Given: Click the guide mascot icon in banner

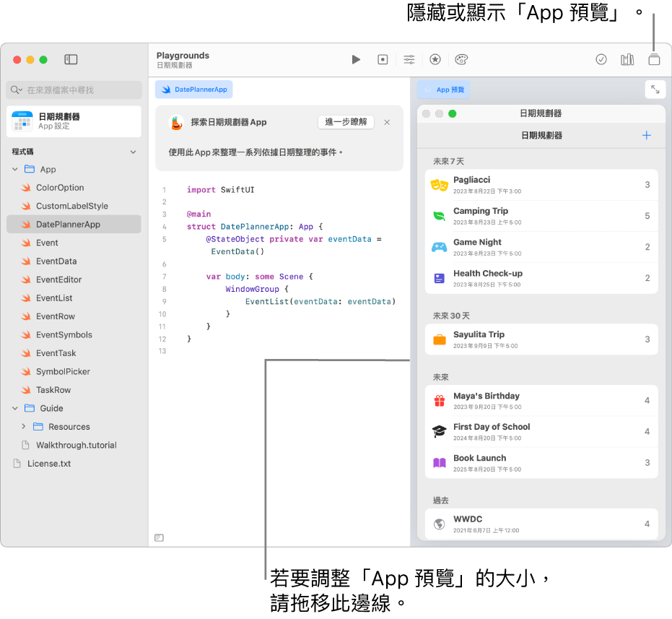Looking at the screenshot, I should point(177,122).
